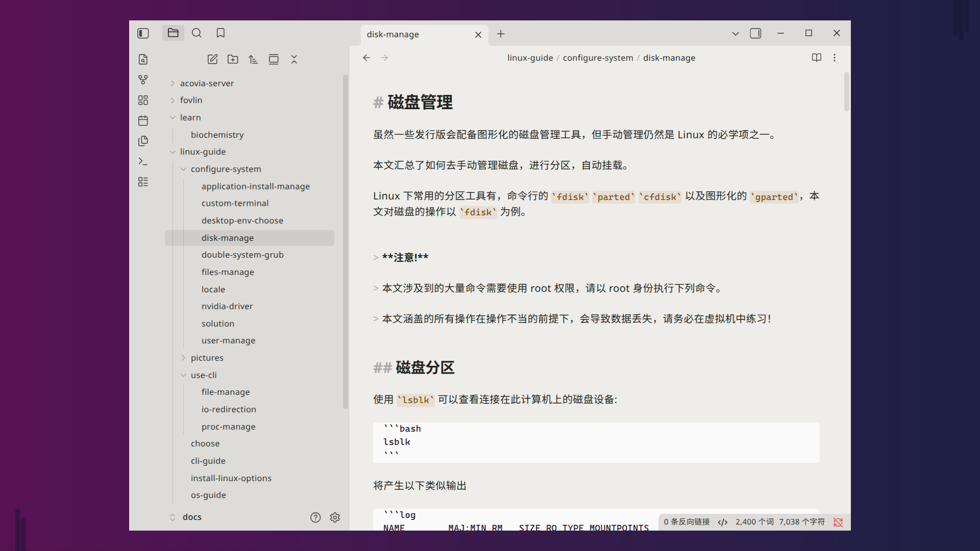Screen dimensions: 980x551
Task: Collapse the configure-system folder
Action: (183, 169)
